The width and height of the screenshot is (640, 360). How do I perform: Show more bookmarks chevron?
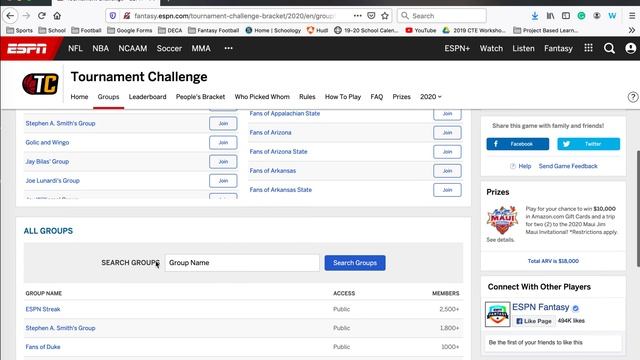(x=631, y=30)
